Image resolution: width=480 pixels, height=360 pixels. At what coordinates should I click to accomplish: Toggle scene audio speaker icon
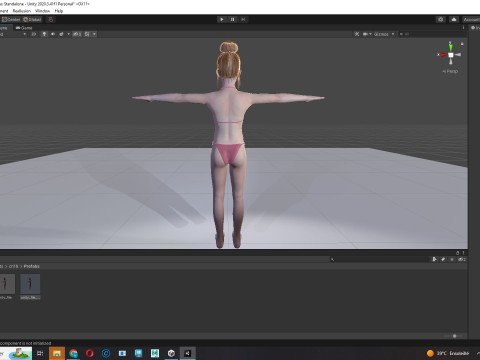(53, 34)
